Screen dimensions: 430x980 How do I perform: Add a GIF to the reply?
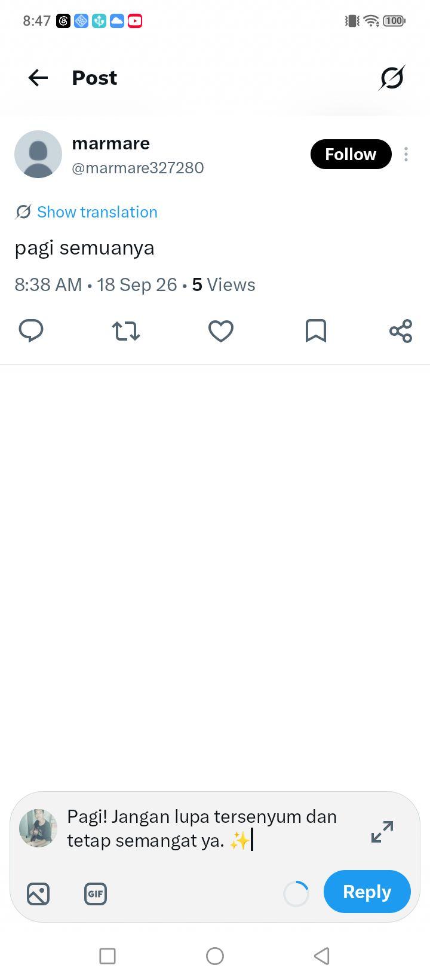click(x=96, y=894)
